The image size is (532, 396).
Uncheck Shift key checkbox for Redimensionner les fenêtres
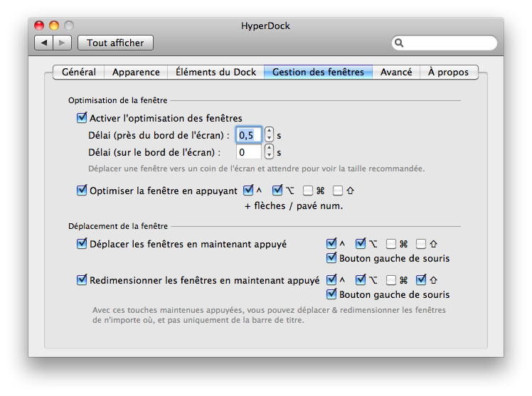pyautogui.click(x=421, y=280)
